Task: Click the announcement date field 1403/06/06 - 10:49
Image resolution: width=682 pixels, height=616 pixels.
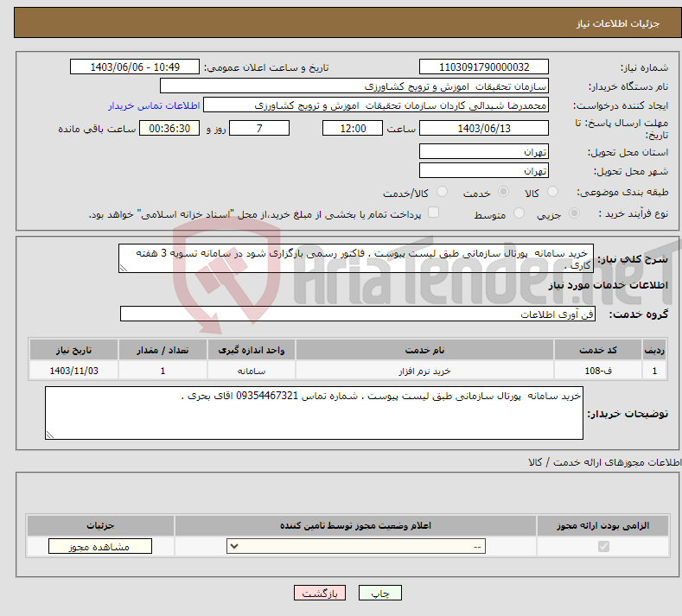Action: [135, 67]
